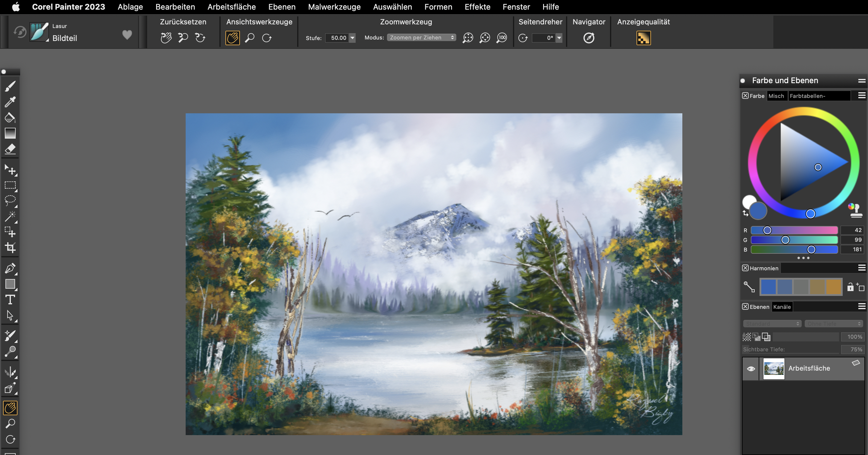Choose the Text tool
This screenshot has width=868, height=455.
coord(10,300)
